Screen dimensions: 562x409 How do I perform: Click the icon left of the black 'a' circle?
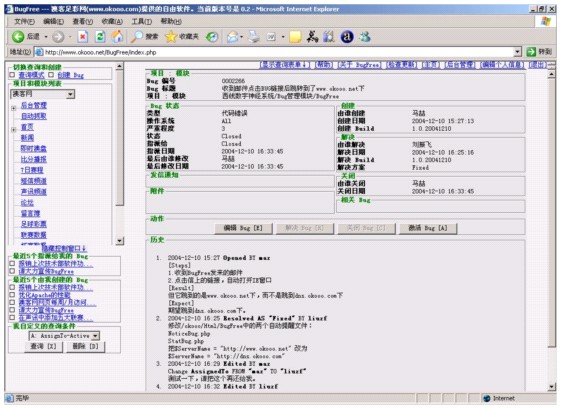[329, 37]
